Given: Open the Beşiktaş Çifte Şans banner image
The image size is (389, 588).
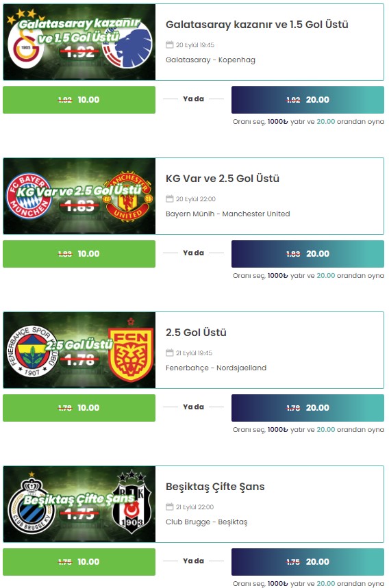Looking at the screenshot, I should point(79,504).
